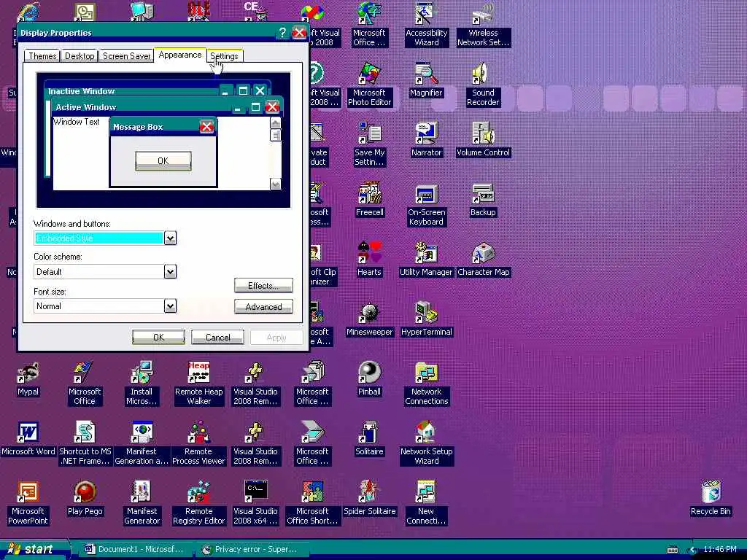Open the Advanced appearance button
Viewport: 747px width, 560px height.
click(263, 307)
